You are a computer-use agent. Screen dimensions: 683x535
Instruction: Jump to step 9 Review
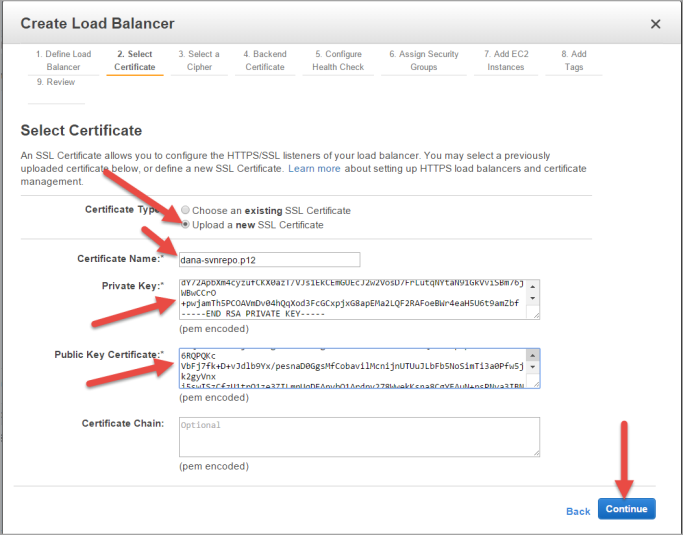pos(56,82)
